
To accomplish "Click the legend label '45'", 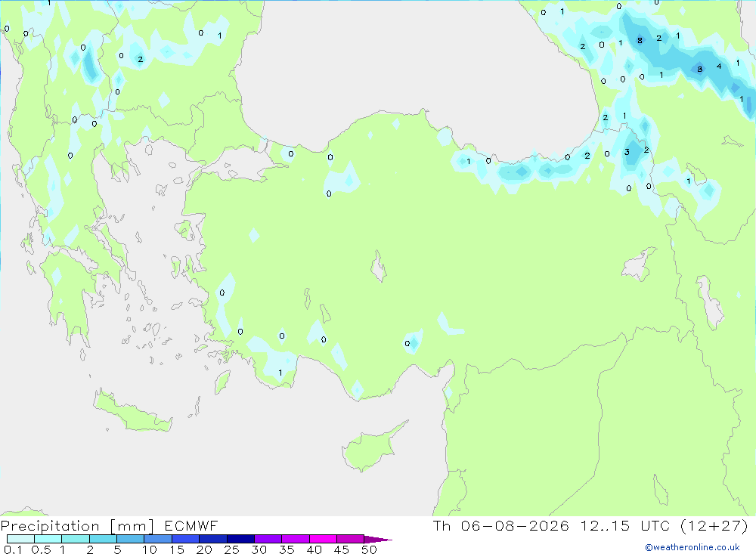I will point(342,549).
